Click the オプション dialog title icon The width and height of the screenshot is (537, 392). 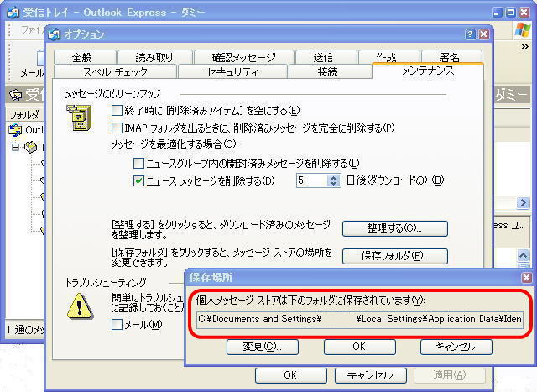(x=54, y=34)
